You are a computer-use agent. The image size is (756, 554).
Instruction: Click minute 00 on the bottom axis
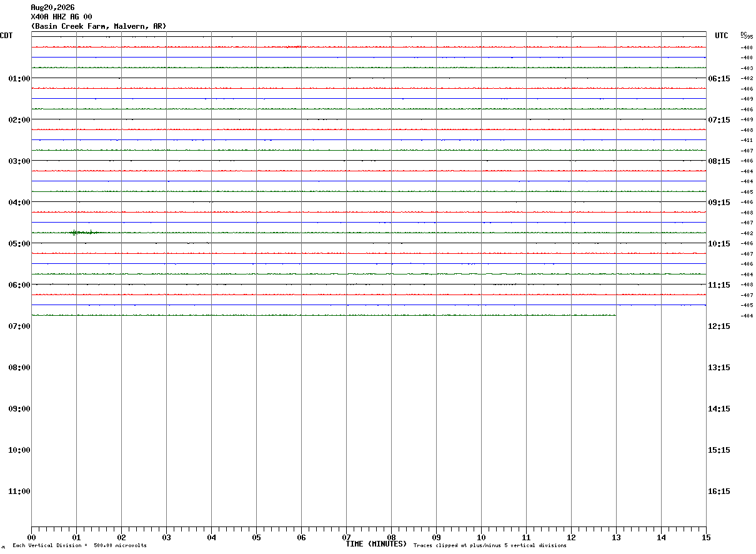point(31,537)
